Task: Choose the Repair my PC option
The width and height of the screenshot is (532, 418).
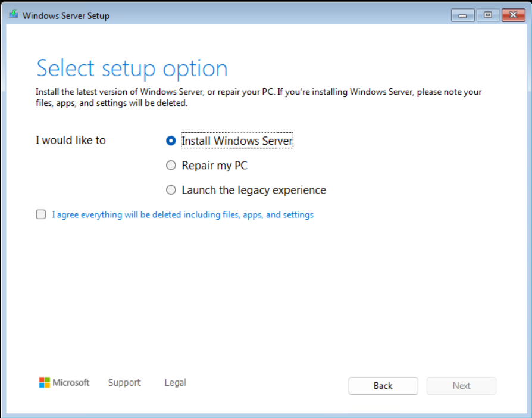Action: pos(171,166)
